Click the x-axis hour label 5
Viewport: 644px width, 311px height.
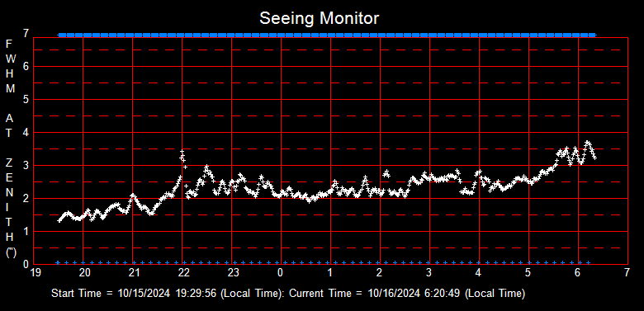528,272
